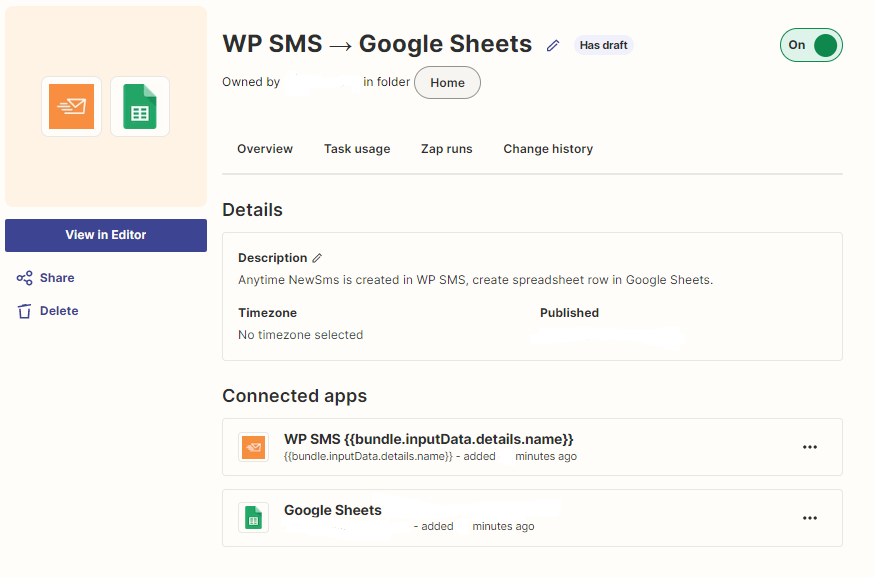The width and height of the screenshot is (874, 578).
Task: Click the Timezone label
Action: coord(268,313)
